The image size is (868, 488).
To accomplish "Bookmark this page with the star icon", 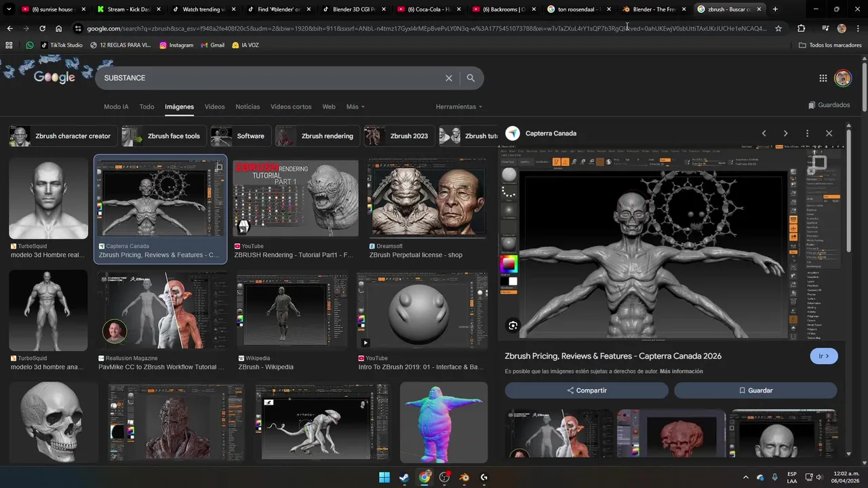I will tap(778, 28).
